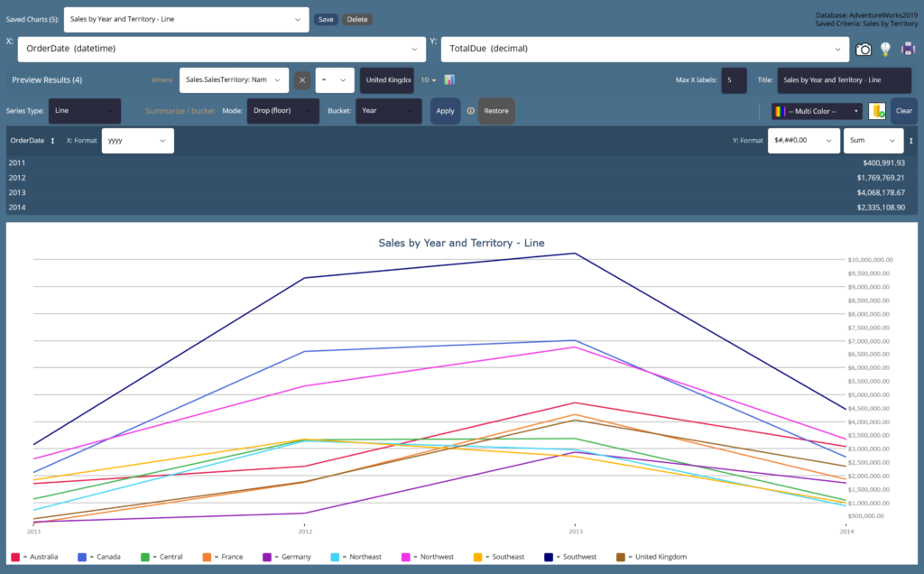Image resolution: width=924 pixels, height=574 pixels.
Task: Click the $400,991.93 value
Action: [884, 163]
